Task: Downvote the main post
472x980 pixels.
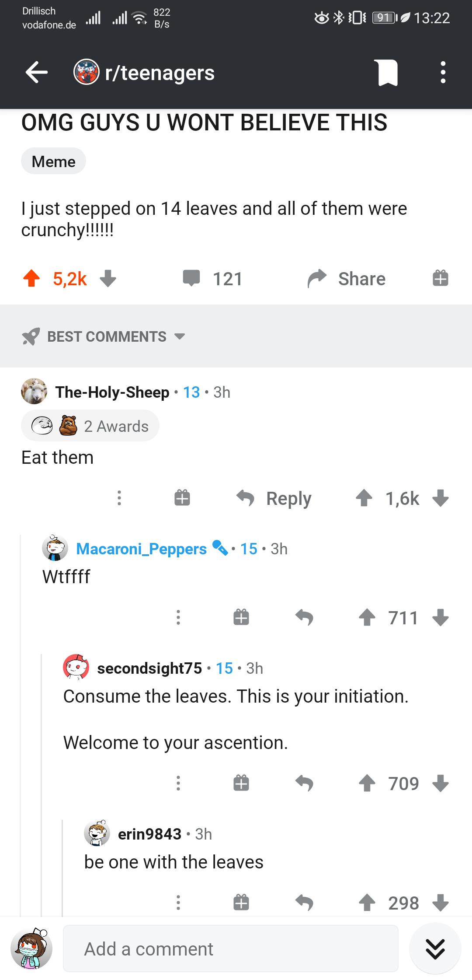Action: click(x=108, y=278)
